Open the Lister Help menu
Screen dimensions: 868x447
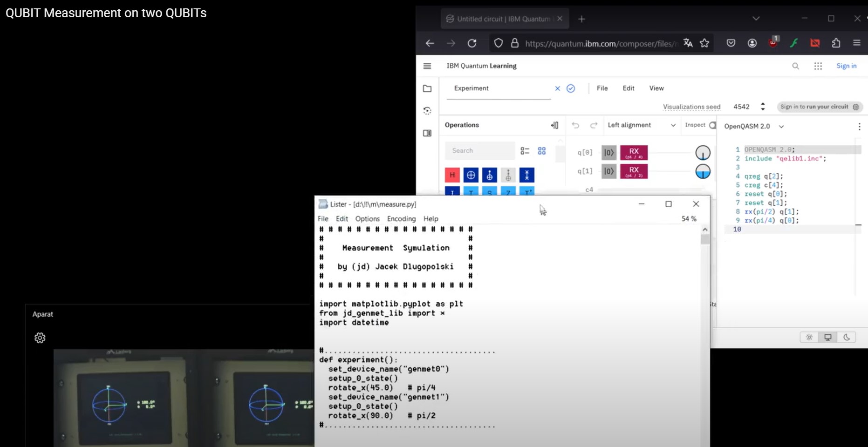pos(431,219)
